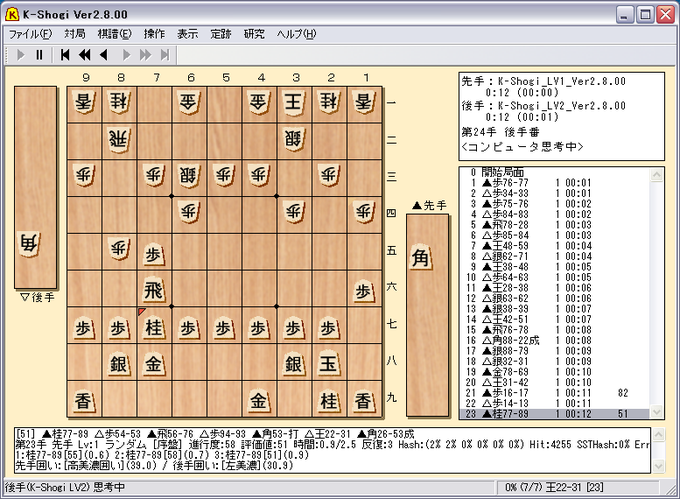
Task: Click the 先手 player name line
Action: tap(544, 81)
